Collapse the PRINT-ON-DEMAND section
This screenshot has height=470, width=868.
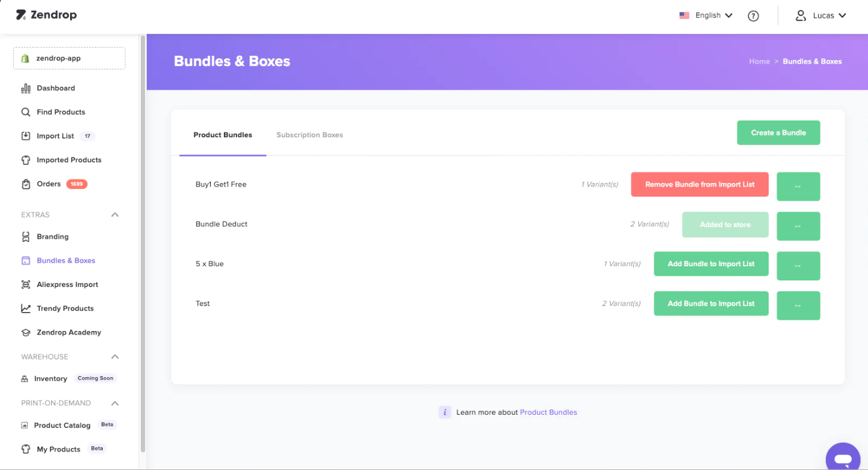(115, 403)
